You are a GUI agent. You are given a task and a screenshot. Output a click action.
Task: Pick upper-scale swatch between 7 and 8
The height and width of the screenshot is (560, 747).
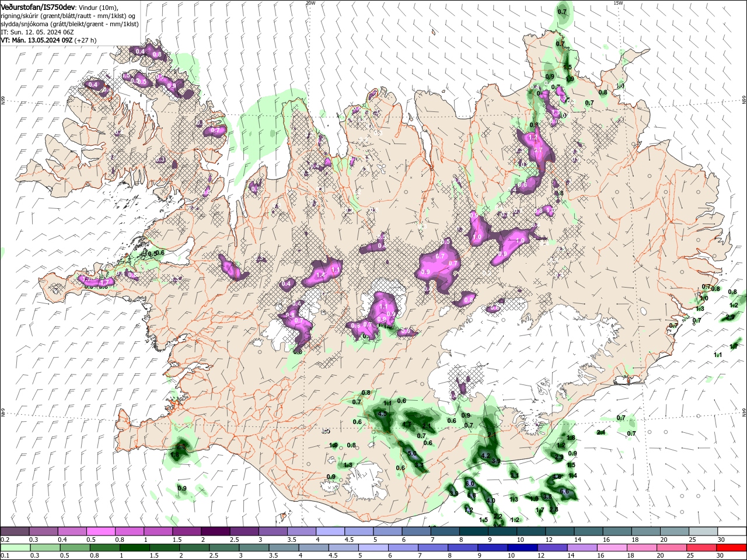tap(445, 531)
